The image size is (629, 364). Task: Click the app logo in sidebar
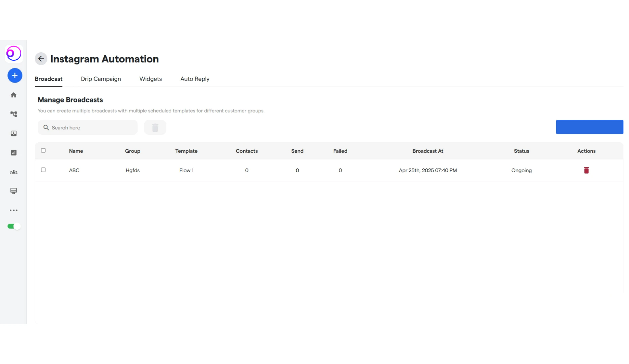(x=14, y=54)
